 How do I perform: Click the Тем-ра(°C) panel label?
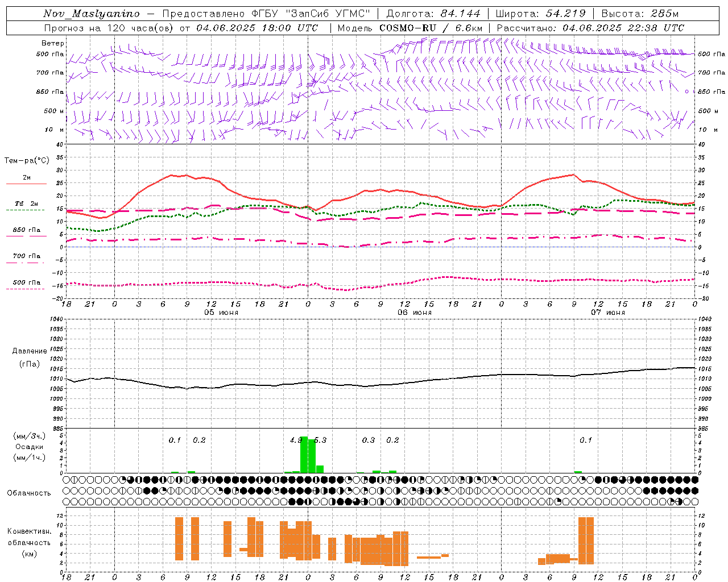[x=27, y=161]
